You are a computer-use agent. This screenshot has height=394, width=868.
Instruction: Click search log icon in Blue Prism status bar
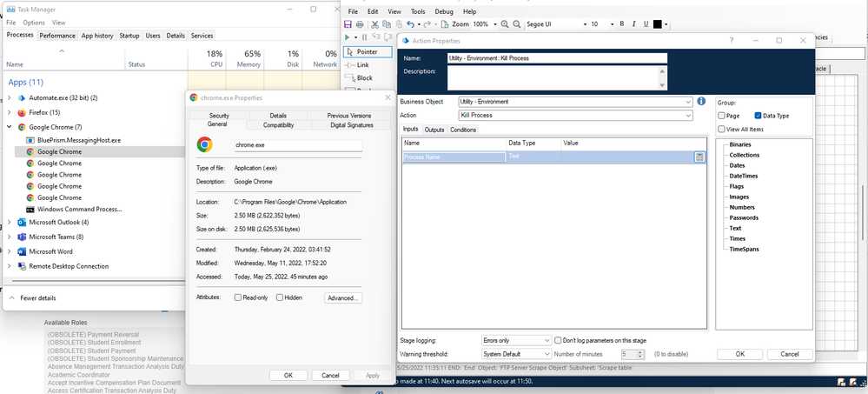[x=852, y=382]
